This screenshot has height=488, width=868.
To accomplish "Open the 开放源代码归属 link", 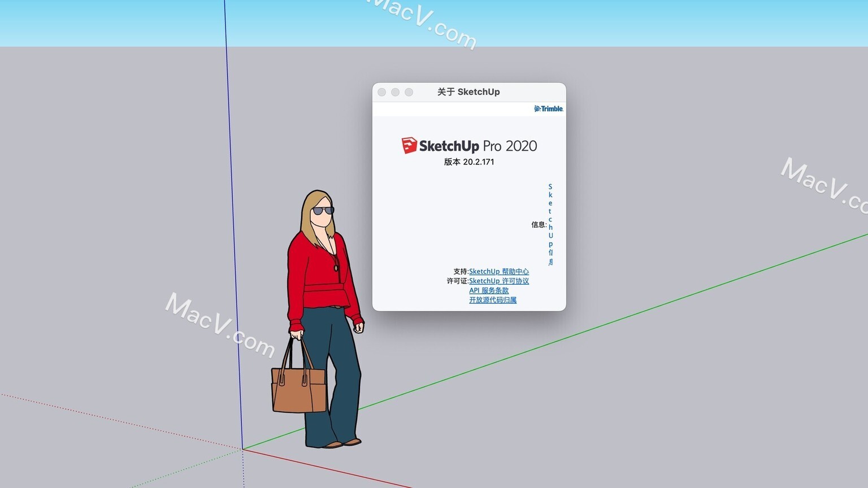I will (x=493, y=300).
